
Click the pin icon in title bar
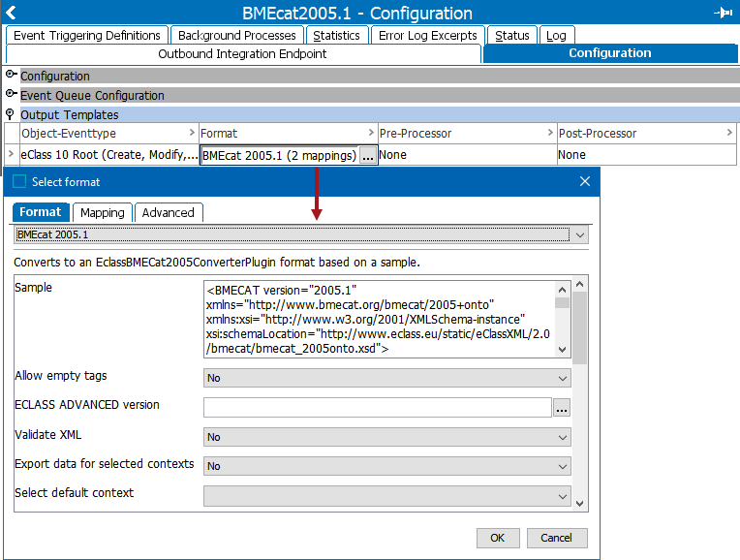click(x=723, y=13)
